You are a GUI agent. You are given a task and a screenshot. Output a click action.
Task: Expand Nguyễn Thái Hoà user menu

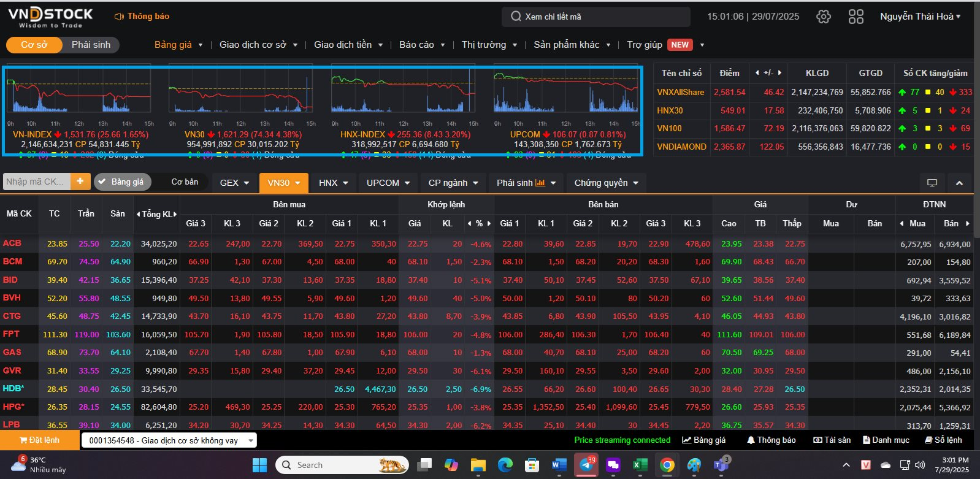pyautogui.click(x=920, y=17)
